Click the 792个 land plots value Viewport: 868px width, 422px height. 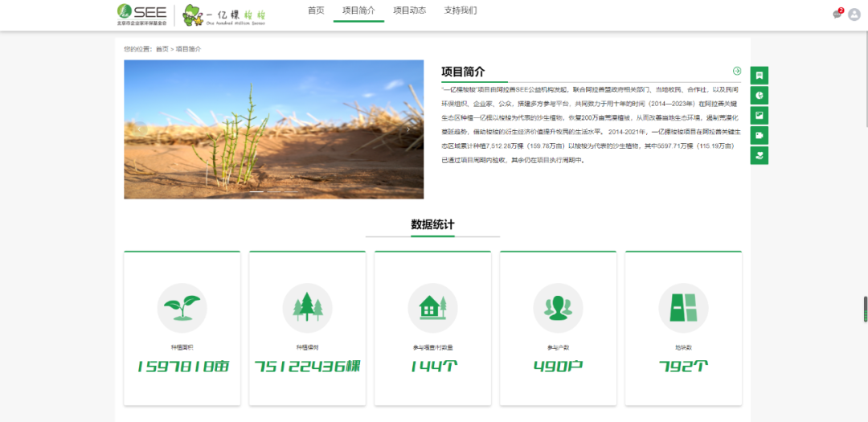[x=684, y=366]
